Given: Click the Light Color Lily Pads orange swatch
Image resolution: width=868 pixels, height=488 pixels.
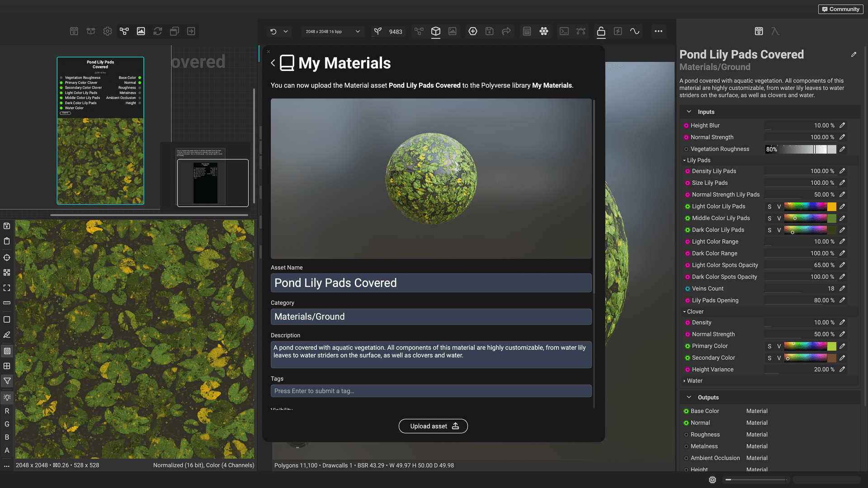Looking at the screenshot, I should coord(831,206).
